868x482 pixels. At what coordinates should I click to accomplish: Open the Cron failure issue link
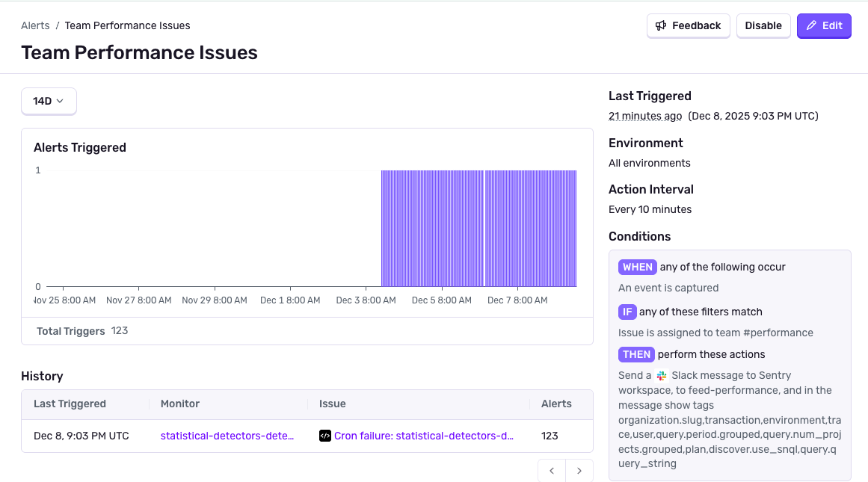pyautogui.click(x=423, y=436)
